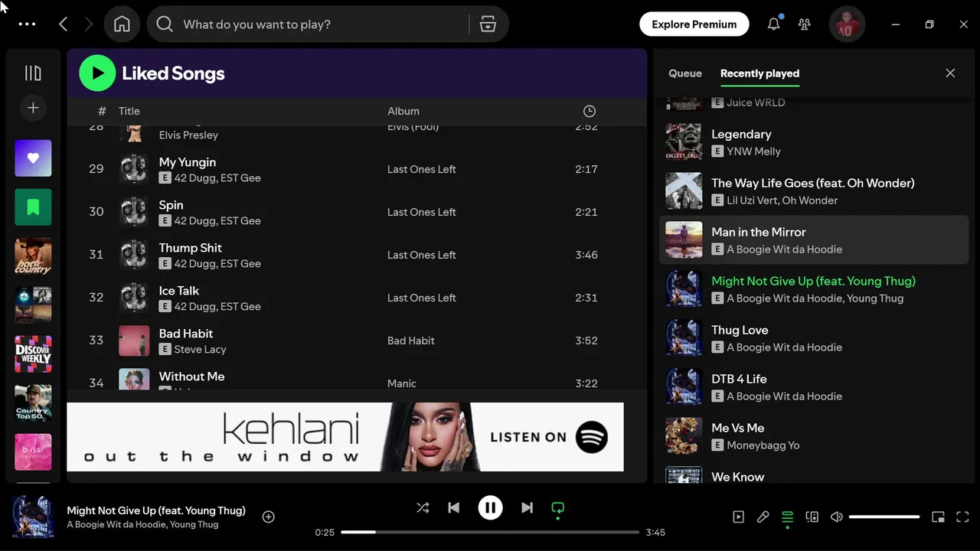This screenshot has height=551, width=980.
Task: Play Man in the Mirror in recently played
Action: coord(814,240)
